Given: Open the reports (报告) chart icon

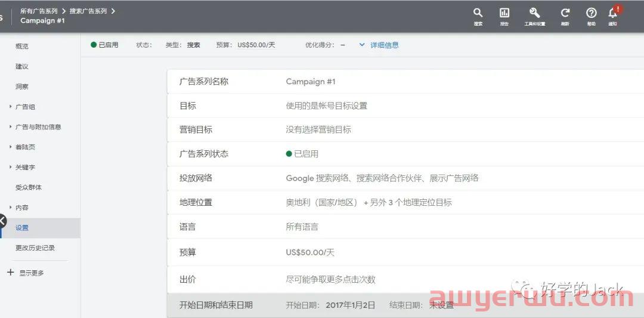Looking at the screenshot, I should point(504,13).
